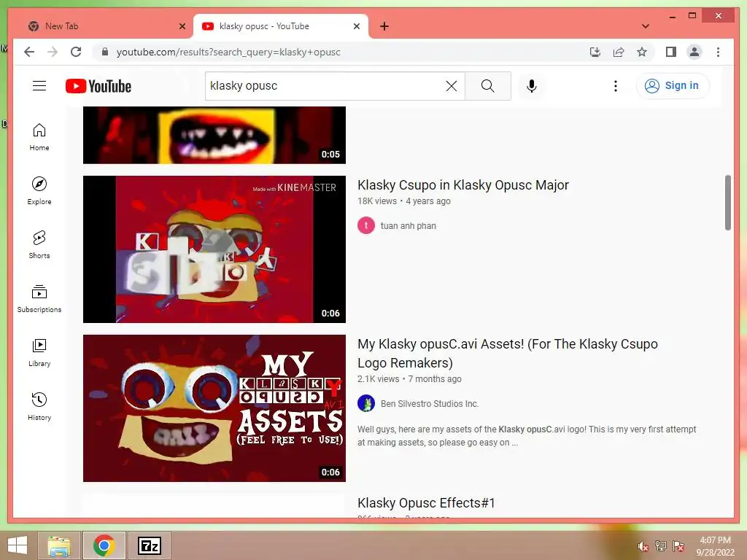Open the Chrome profile avatar

click(x=694, y=52)
